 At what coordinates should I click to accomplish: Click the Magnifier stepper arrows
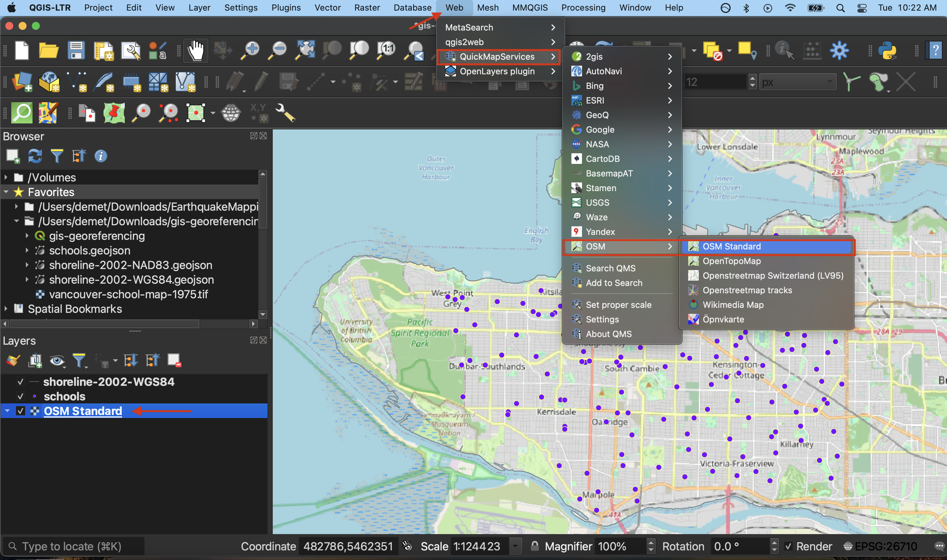651,546
